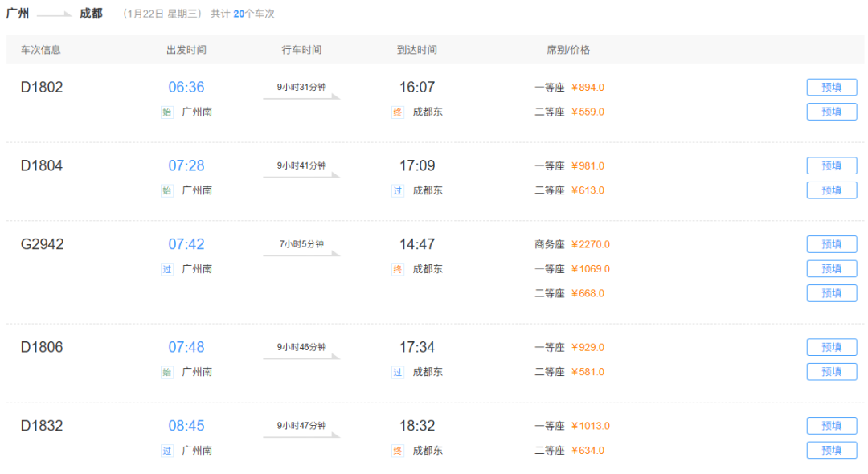The width and height of the screenshot is (868, 474).
Task: Click the 终 terminal icon for train D1832
Action: 398,451
